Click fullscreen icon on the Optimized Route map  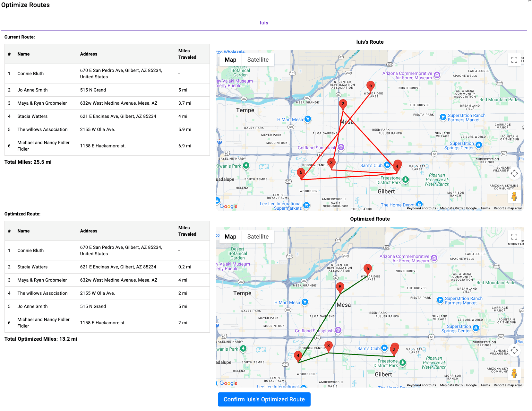pyautogui.click(x=514, y=237)
